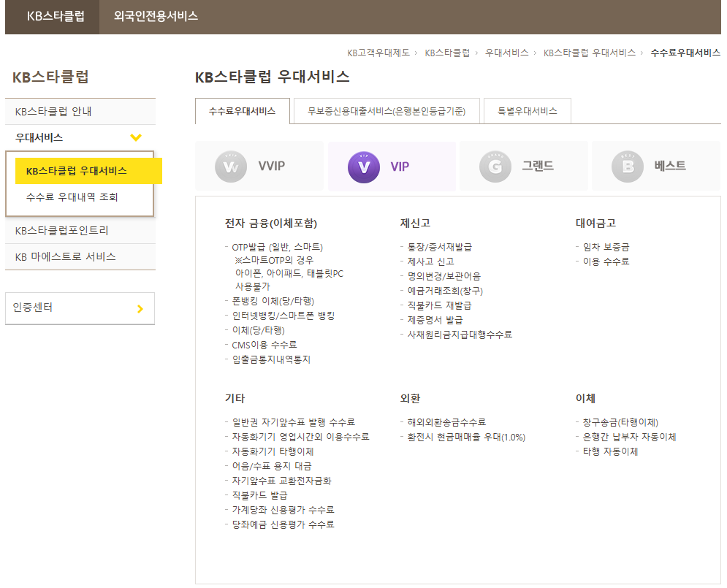The height and width of the screenshot is (588, 727).
Task: Go to KB고객우대제도 breadcrumb
Action: 378,53
